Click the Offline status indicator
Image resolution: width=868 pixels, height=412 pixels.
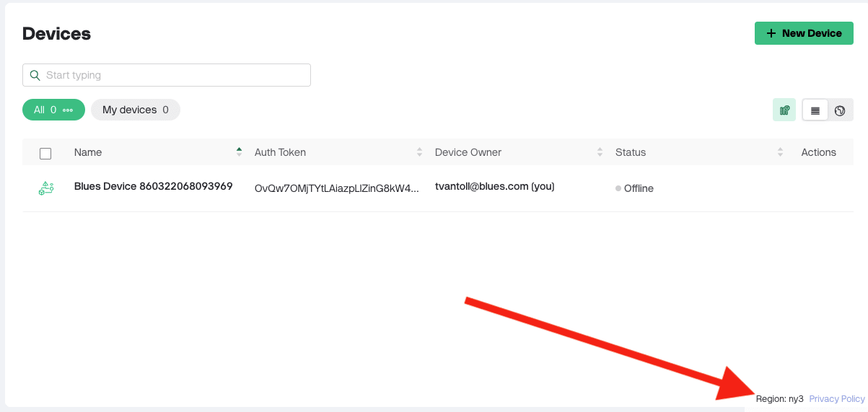point(634,188)
